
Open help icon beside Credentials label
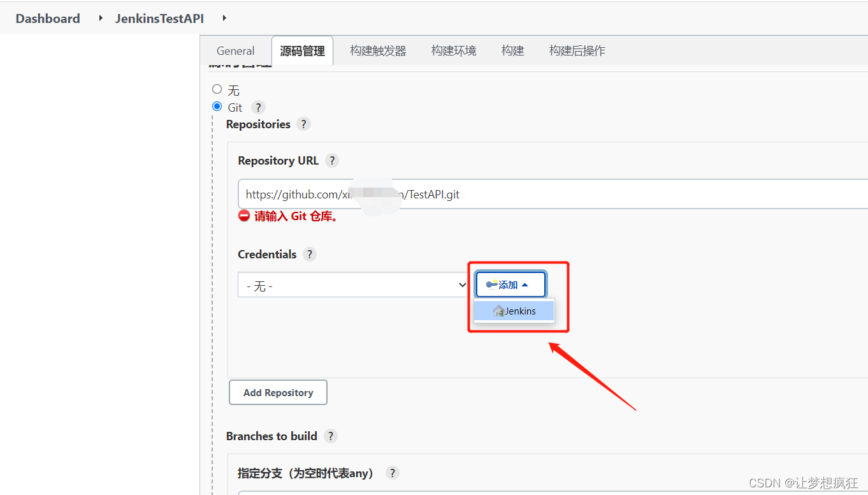(310, 254)
